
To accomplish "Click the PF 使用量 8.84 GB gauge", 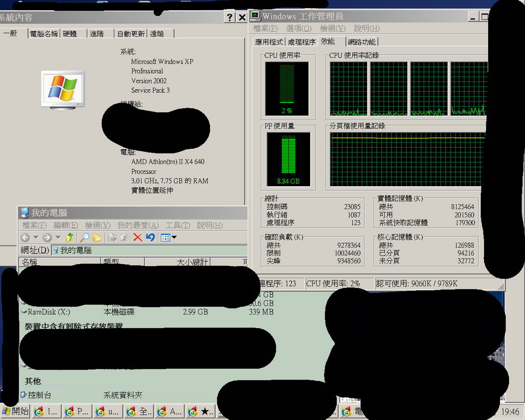I will click(x=288, y=159).
